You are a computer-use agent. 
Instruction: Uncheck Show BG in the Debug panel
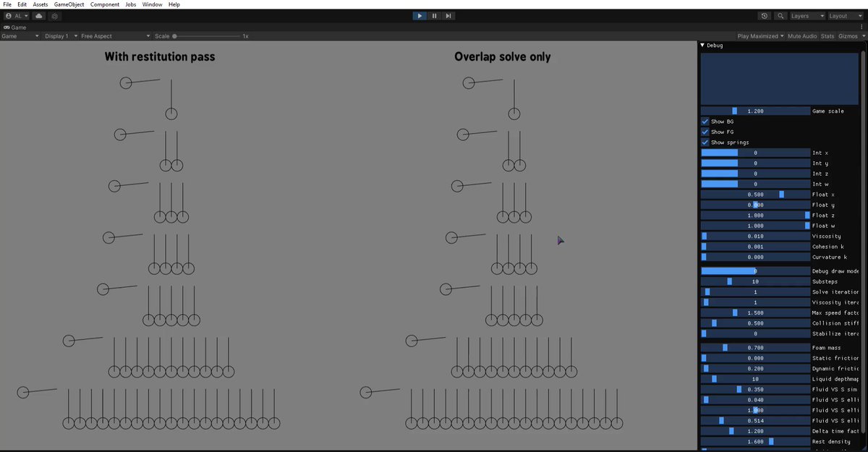point(705,121)
